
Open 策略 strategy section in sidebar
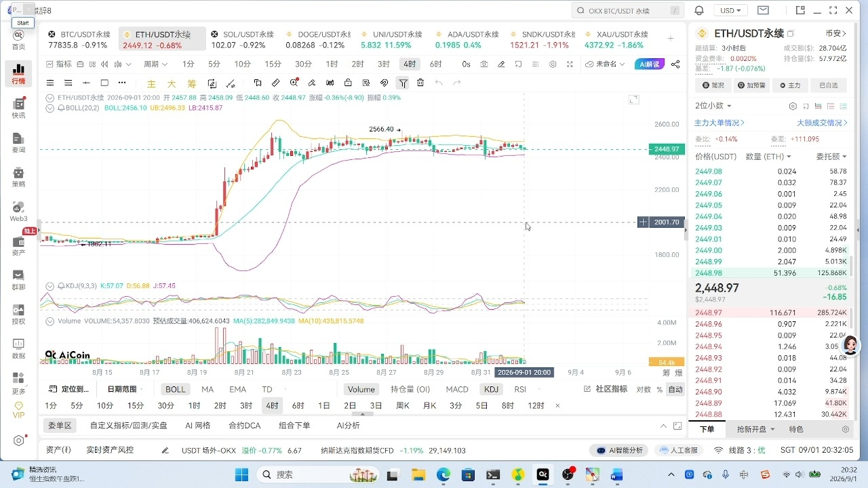coord(18,176)
